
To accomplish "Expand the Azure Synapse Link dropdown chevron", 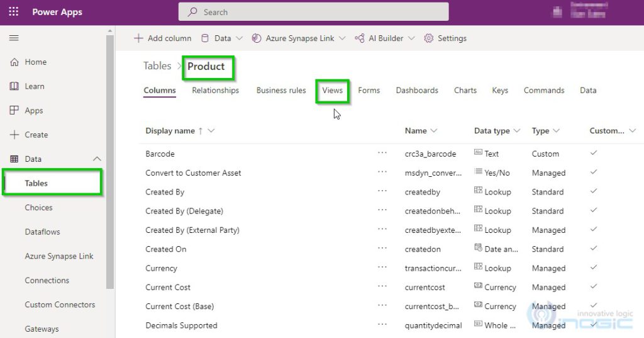I will 342,38.
